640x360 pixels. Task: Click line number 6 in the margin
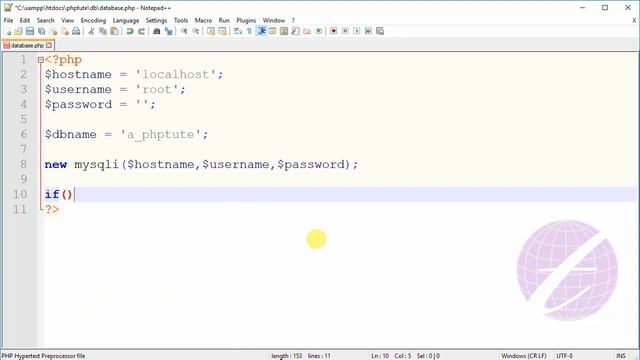pyautogui.click(x=23, y=134)
